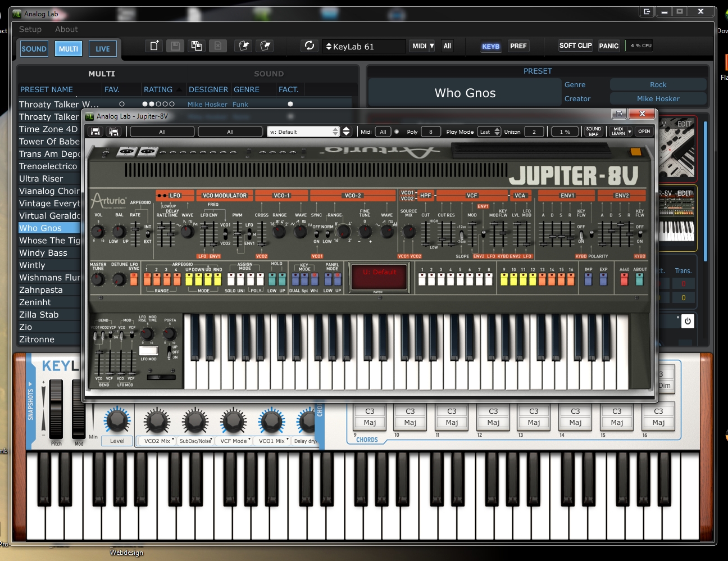The width and height of the screenshot is (728, 561).
Task: Toggle the PANEL MODE UP button
Action: [338, 279]
